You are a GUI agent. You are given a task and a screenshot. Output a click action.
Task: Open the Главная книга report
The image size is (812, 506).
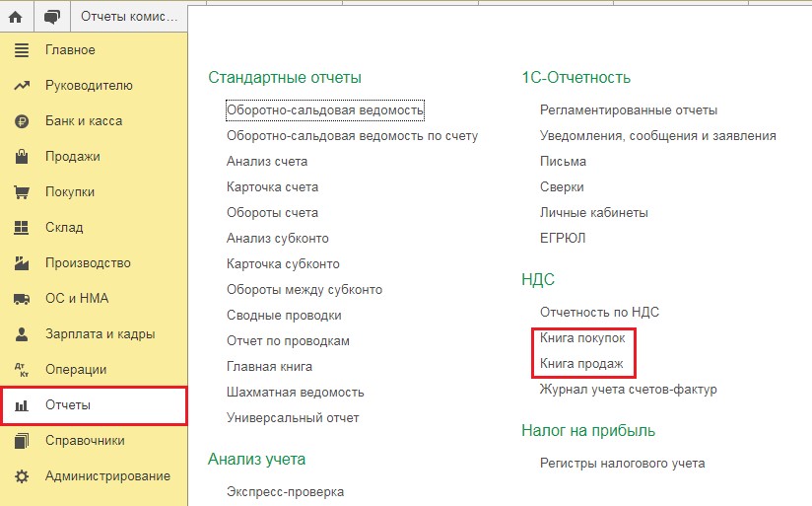269,367
